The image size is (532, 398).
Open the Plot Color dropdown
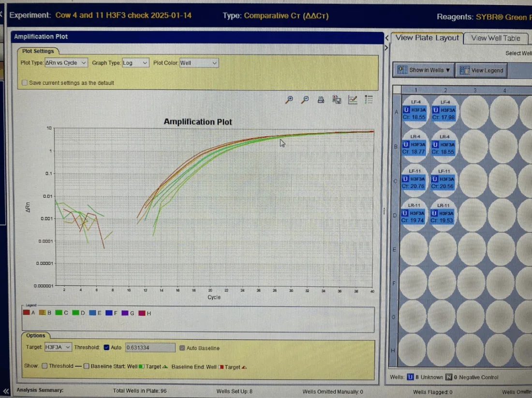[x=199, y=63]
